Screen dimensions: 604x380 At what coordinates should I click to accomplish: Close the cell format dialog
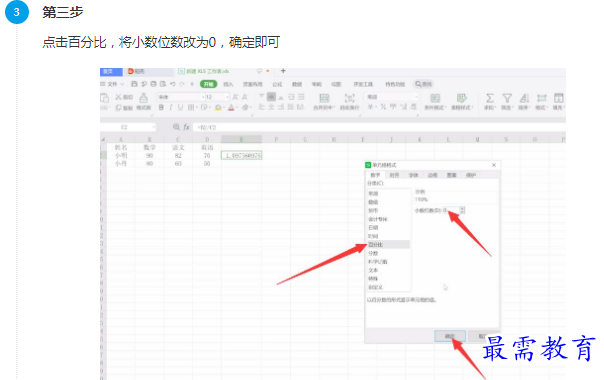click(494, 165)
